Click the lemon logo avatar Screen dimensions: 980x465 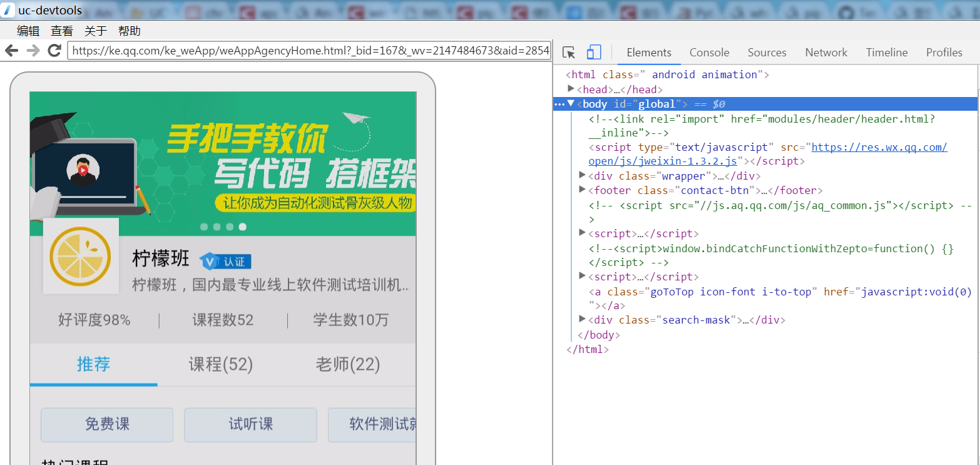[80, 257]
